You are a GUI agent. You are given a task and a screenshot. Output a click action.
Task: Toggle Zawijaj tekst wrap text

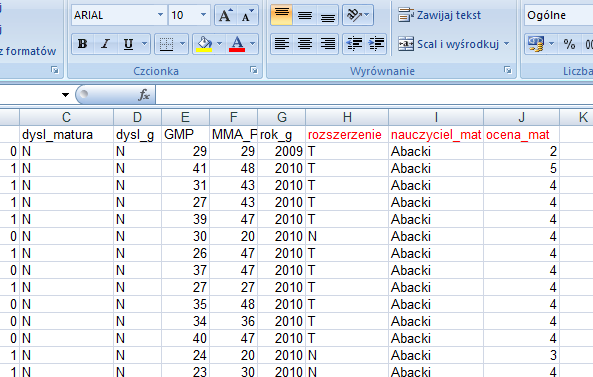click(x=439, y=15)
